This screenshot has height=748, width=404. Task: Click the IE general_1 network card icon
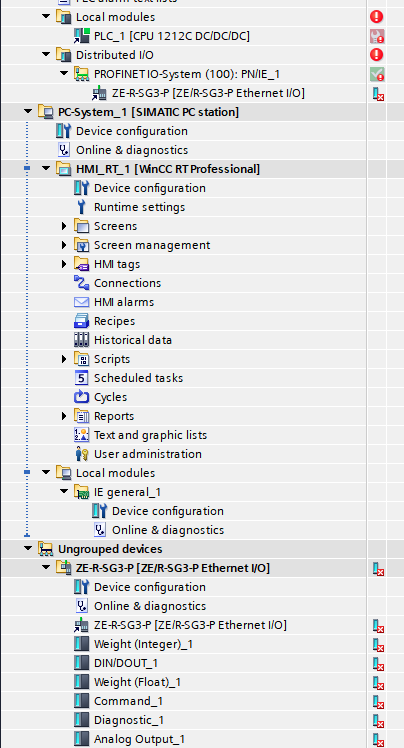pyautogui.click(x=82, y=492)
